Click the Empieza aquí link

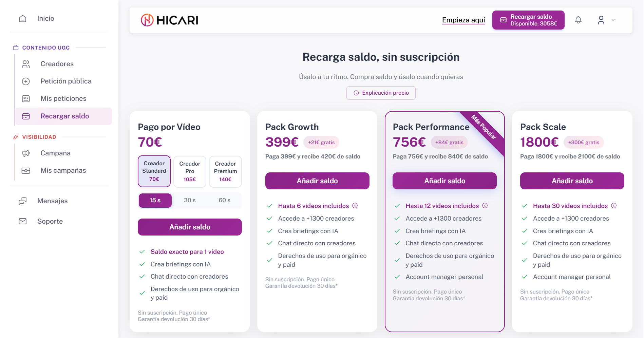tap(463, 20)
